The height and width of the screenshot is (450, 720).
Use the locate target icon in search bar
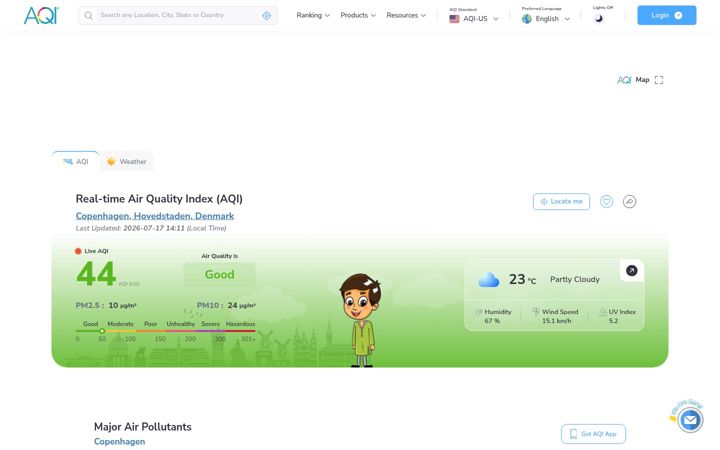(x=266, y=16)
